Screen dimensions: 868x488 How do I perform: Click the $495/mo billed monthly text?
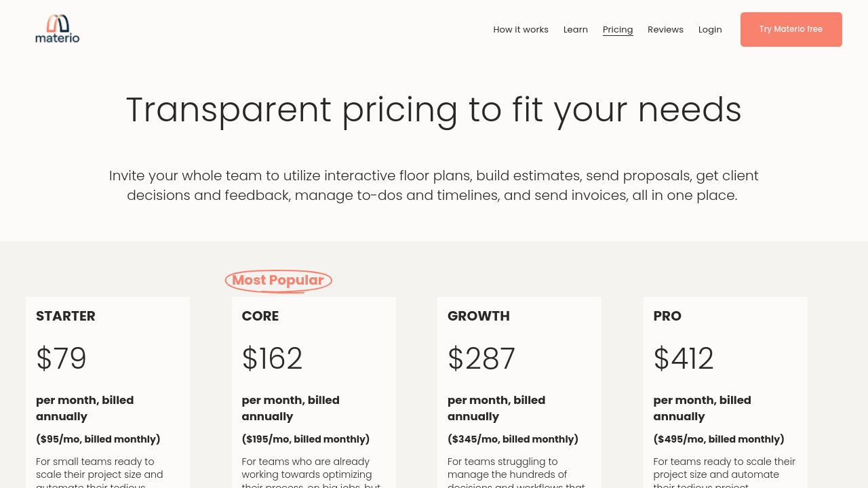click(719, 439)
